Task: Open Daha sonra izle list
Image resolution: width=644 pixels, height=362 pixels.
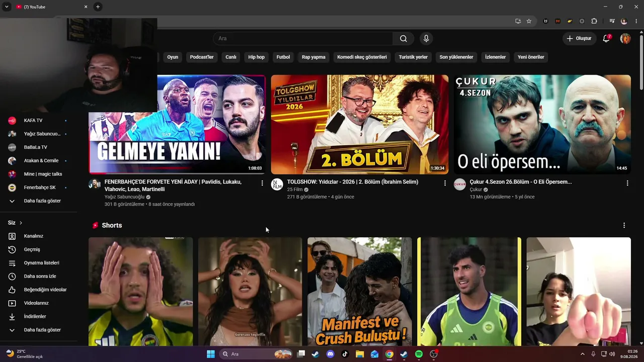Action: pyautogui.click(x=39, y=277)
